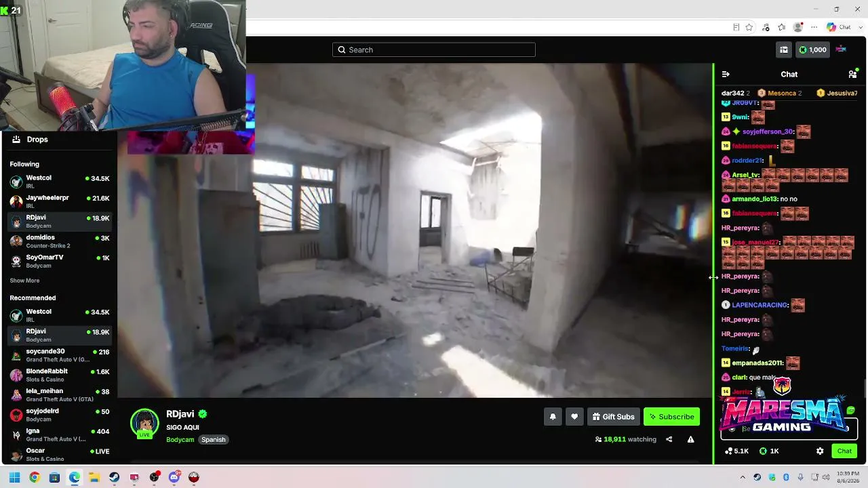The image size is (868, 488).
Task: Add this page to favorites with star icon
Action: 749,27
